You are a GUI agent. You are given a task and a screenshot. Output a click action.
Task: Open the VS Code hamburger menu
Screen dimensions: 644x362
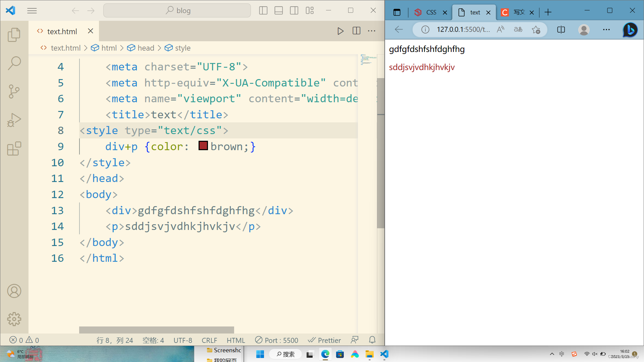[32, 11]
